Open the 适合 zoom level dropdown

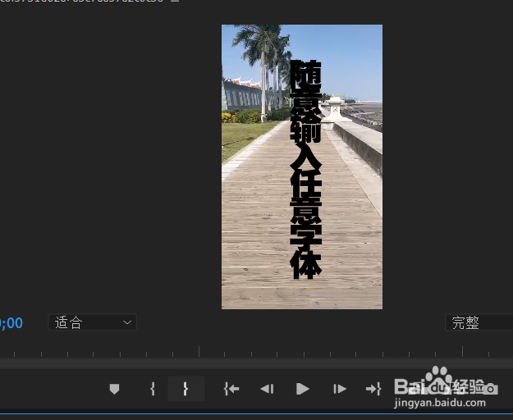click(x=92, y=322)
